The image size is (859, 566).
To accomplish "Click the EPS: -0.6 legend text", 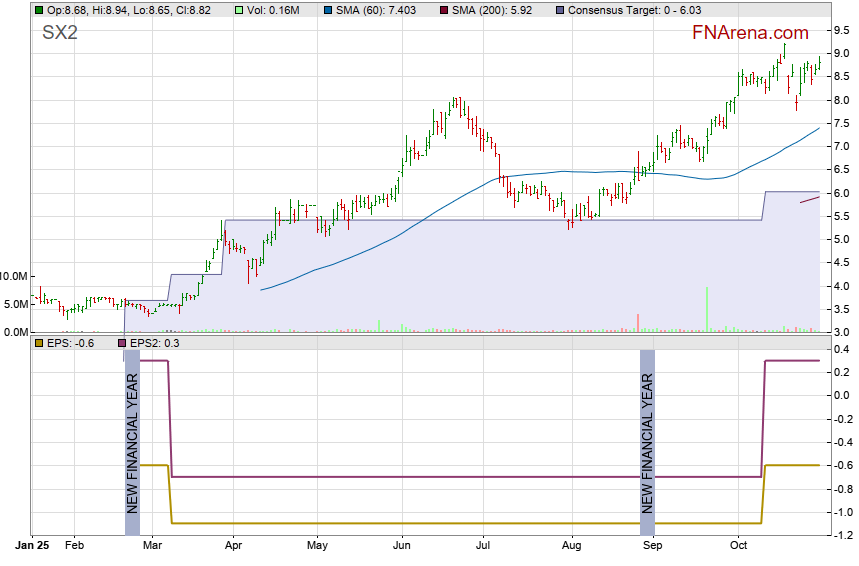I will click(x=66, y=343).
